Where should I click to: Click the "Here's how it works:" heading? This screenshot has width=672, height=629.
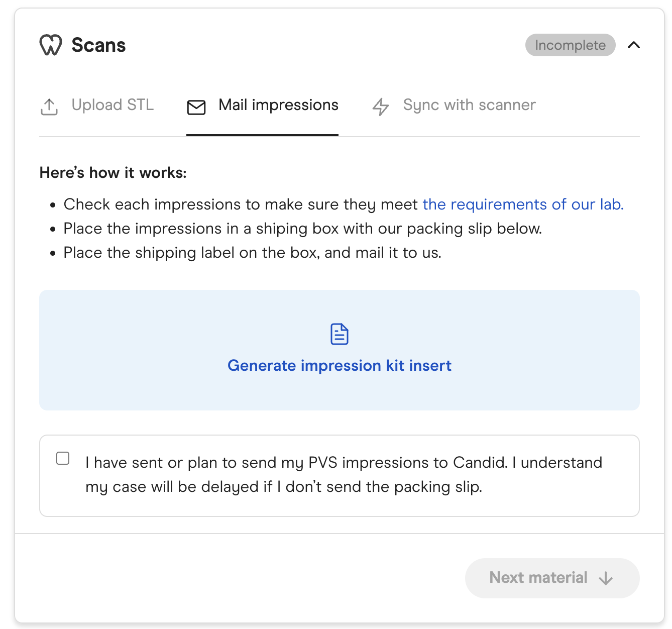113,173
